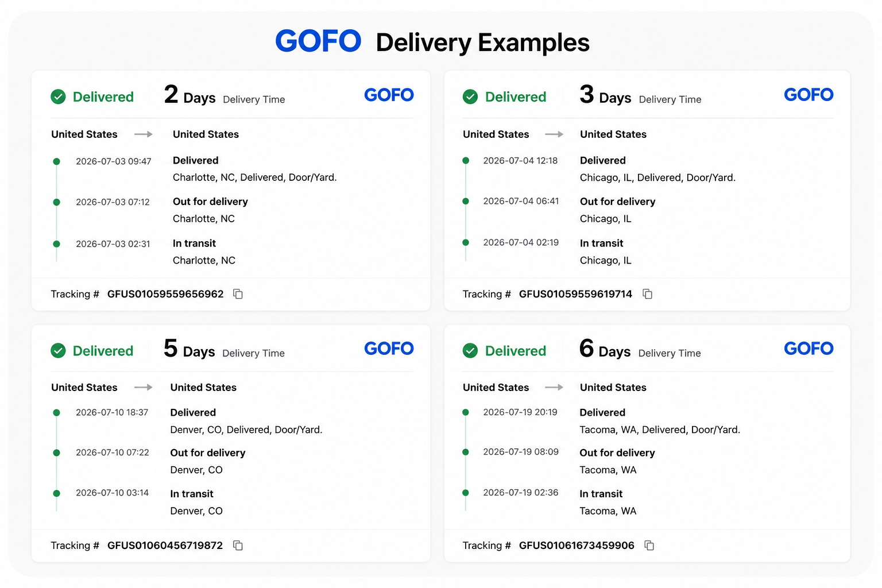Select the timeline dot beside 2026-07-03 09:47

click(56, 161)
